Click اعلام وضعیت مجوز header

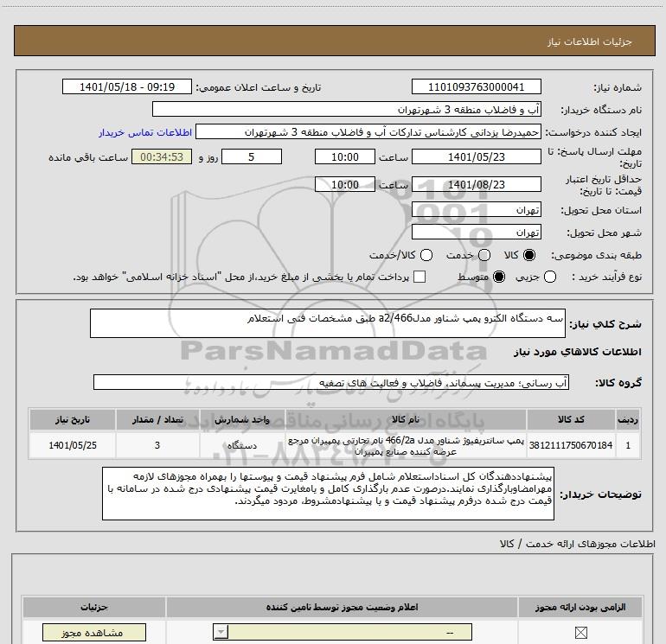(x=342, y=607)
